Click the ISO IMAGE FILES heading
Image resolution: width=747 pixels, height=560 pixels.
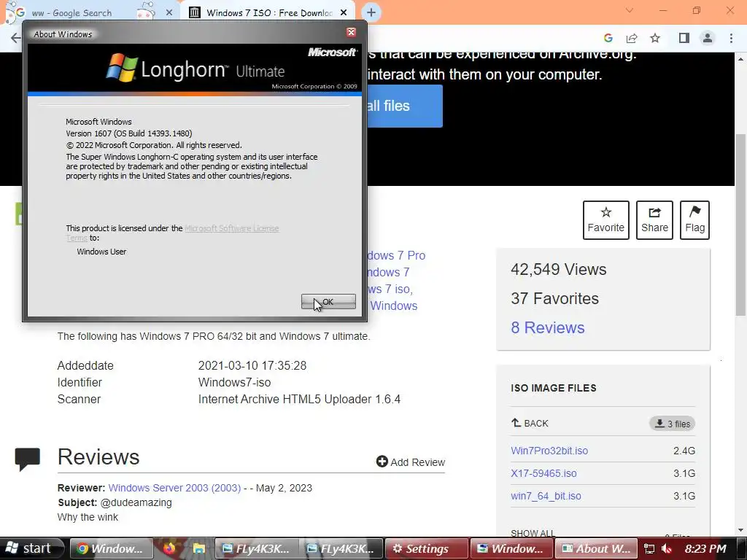click(554, 388)
